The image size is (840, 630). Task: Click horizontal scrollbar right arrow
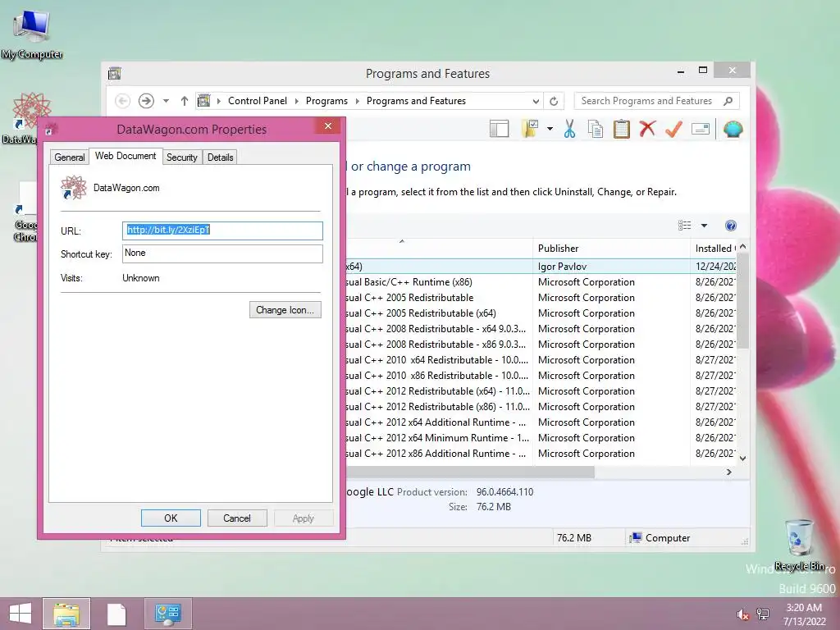(728, 472)
